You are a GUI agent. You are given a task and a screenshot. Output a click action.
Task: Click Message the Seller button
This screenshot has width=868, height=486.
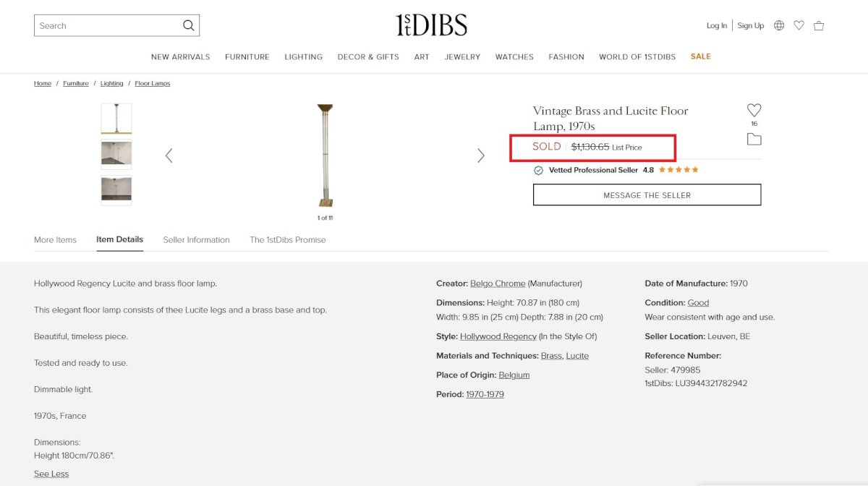coord(647,195)
